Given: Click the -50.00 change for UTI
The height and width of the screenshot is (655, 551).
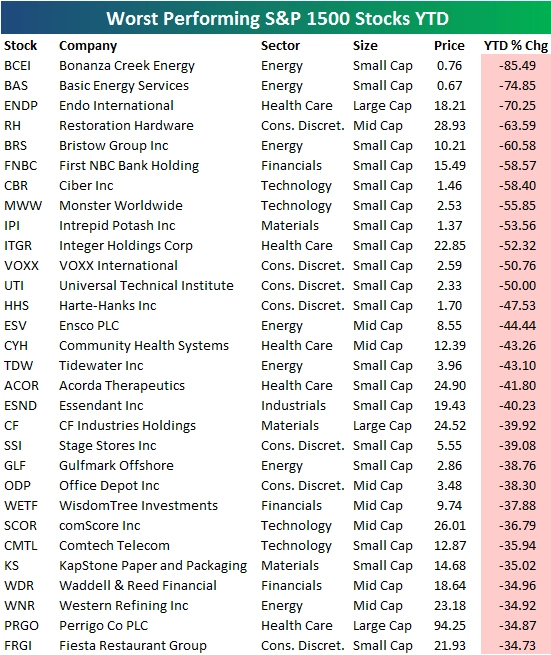Looking at the screenshot, I should coord(517,286).
